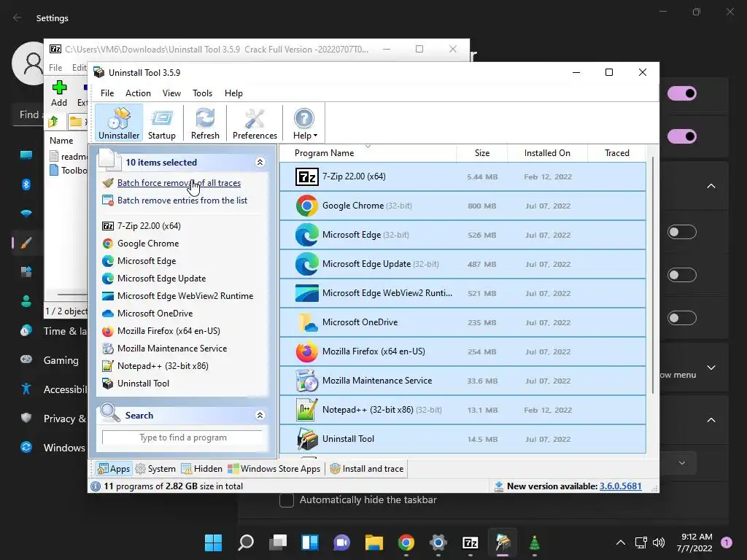Switch to the Hidden tab

point(202,469)
